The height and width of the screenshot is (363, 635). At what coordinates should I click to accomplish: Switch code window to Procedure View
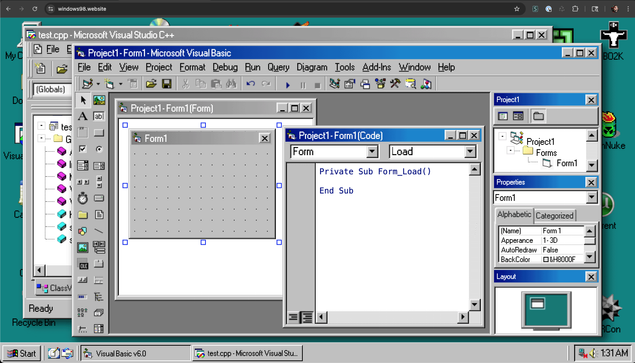pos(293,318)
